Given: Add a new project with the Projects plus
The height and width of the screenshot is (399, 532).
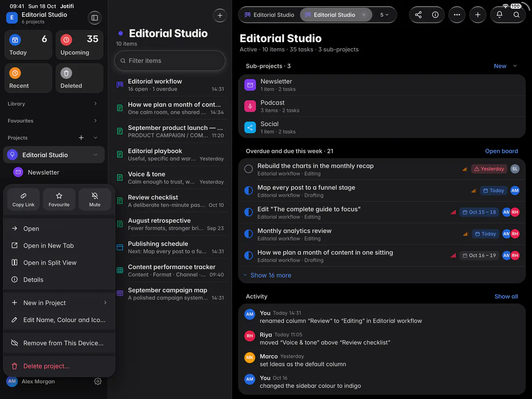Looking at the screenshot, I should 81,138.
